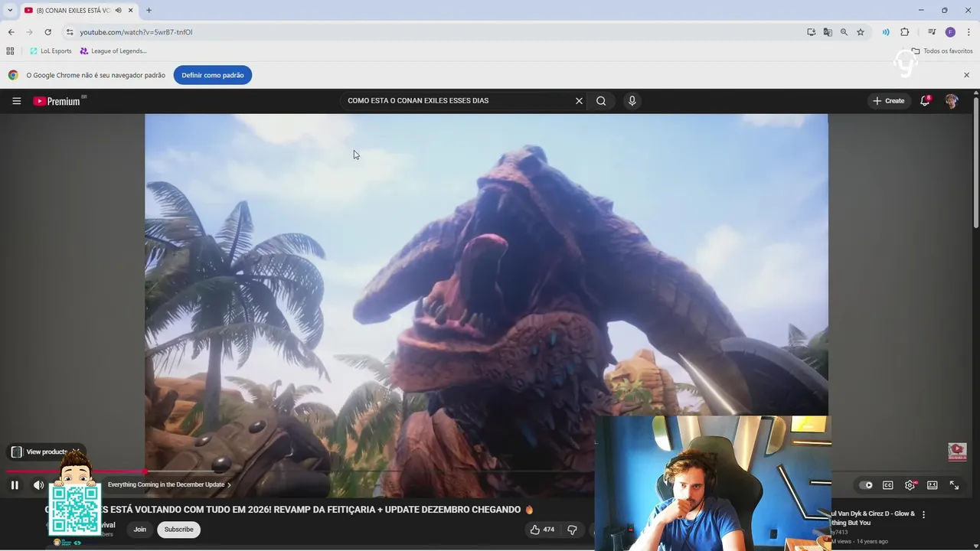Click 'Definir como padrão' button

[x=213, y=75]
